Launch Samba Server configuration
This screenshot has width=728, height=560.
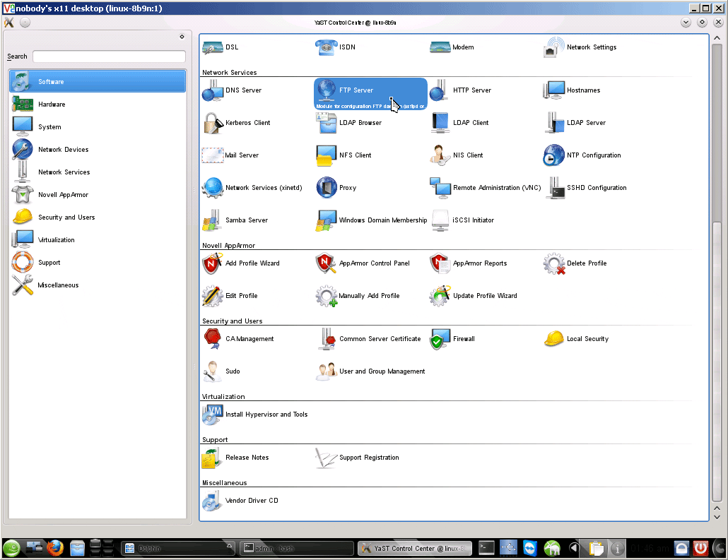[235, 220]
